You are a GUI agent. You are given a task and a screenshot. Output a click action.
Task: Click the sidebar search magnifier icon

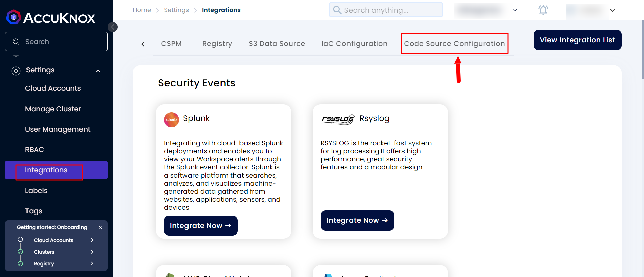(x=16, y=42)
